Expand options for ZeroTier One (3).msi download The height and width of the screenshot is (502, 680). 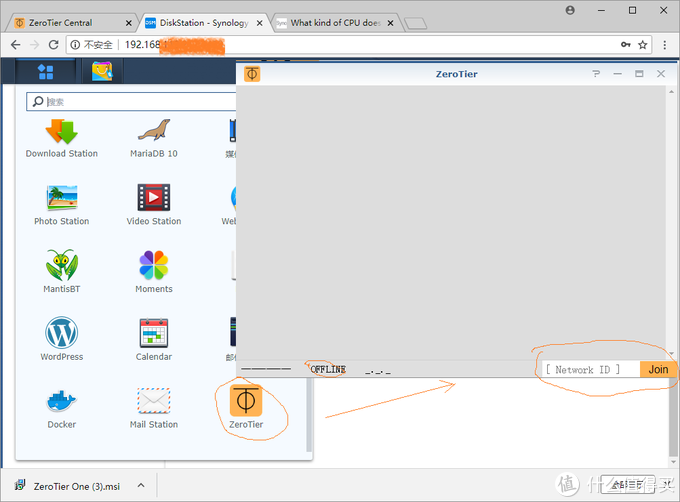pyautogui.click(x=140, y=485)
